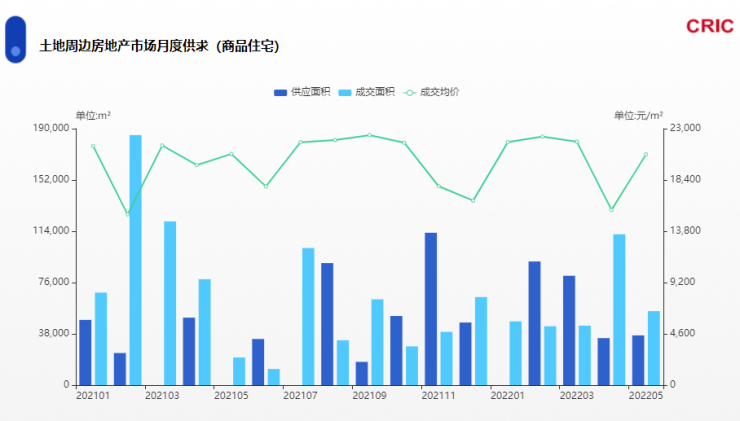Toggle the 成交均价 line legend entry
Viewport: 740px width, 421px height.
pyautogui.click(x=431, y=92)
